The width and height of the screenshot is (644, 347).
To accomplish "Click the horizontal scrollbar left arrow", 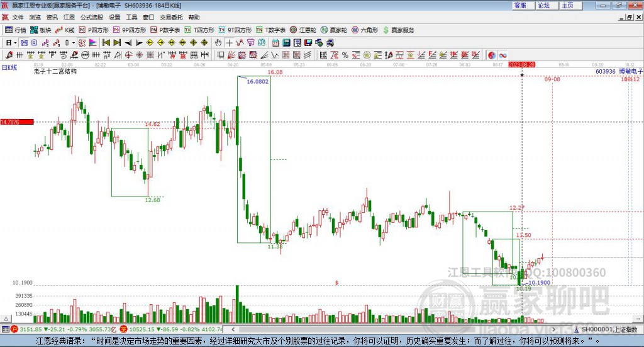I will pyautogui.click(x=233, y=329).
